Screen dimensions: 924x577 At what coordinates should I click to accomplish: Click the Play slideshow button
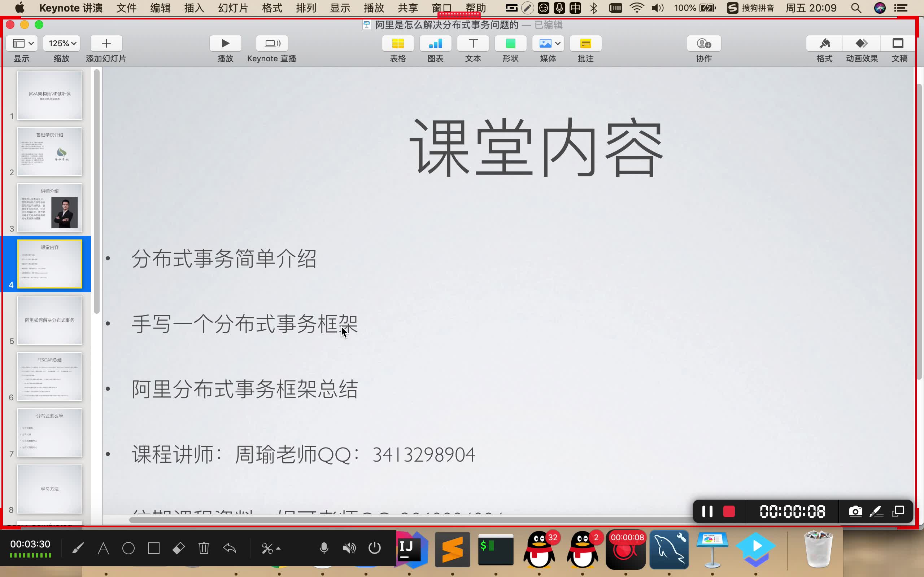pos(225,44)
